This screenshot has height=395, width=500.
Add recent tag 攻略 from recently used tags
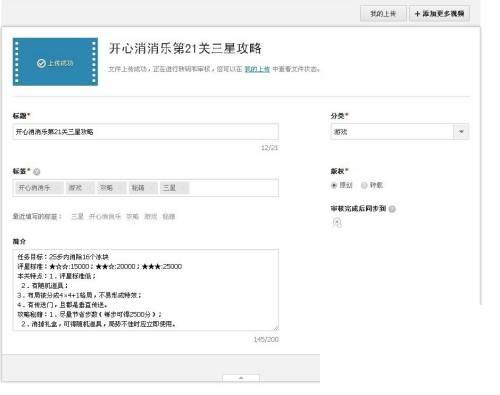132,217
